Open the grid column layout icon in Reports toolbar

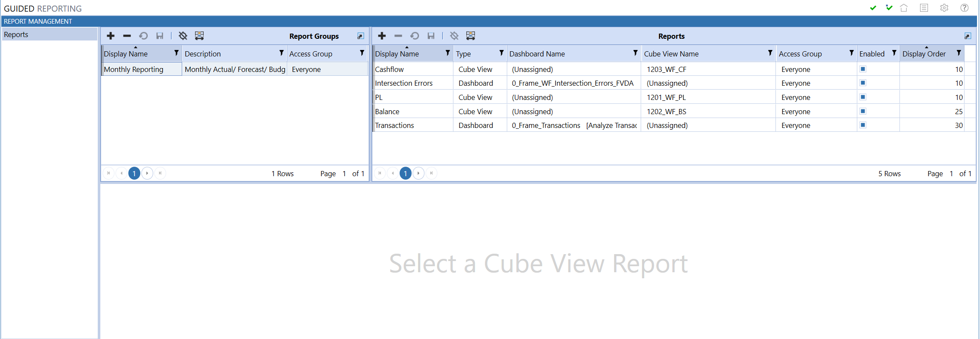point(471,36)
